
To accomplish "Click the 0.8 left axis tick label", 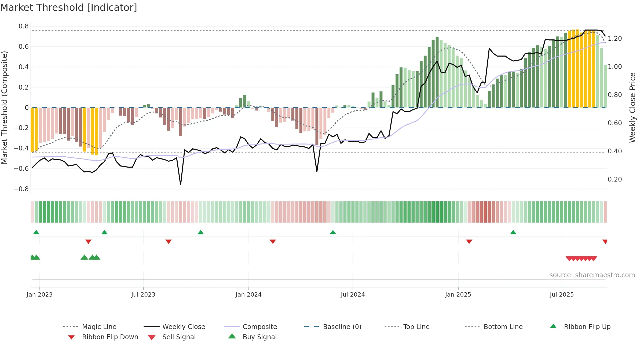I will pyautogui.click(x=24, y=26).
